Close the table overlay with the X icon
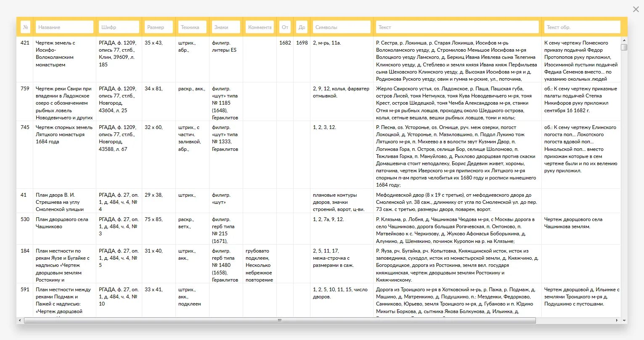The image size is (644, 340). 636,9
